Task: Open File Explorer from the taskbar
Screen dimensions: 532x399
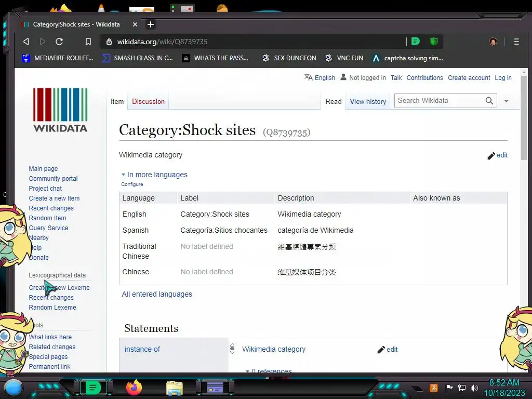Action: pos(175,388)
